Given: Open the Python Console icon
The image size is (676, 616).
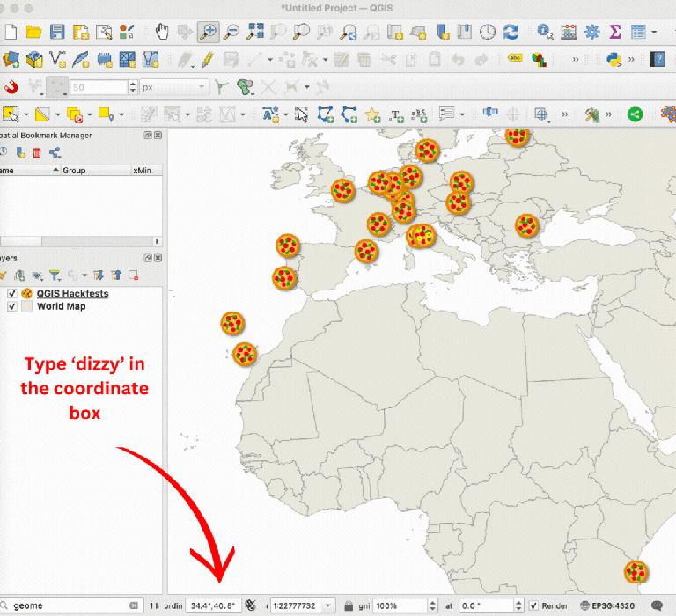Looking at the screenshot, I should (614, 60).
